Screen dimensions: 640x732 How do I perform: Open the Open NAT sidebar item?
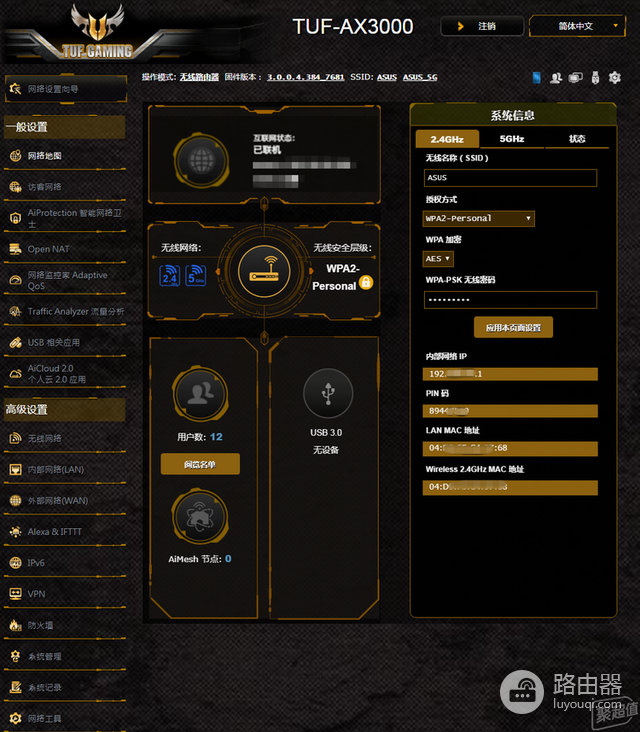[x=64, y=249]
